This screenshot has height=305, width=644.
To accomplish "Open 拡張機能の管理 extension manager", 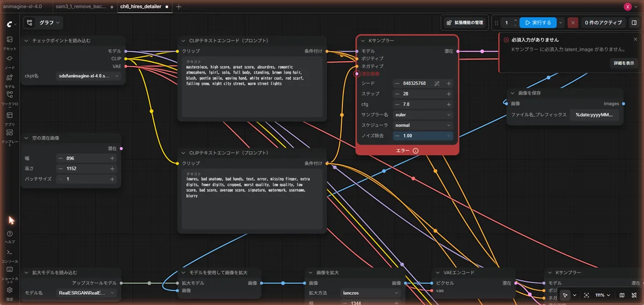I will pyautogui.click(x=465, y=23).
